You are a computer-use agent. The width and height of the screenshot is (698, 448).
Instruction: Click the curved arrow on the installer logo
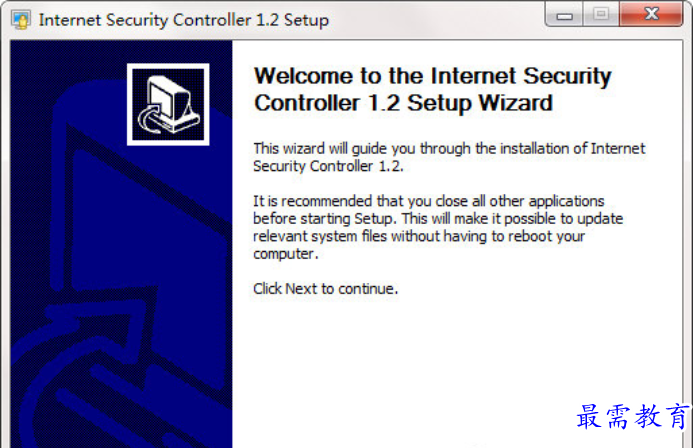pyautogui.click(x=151, y=118)
